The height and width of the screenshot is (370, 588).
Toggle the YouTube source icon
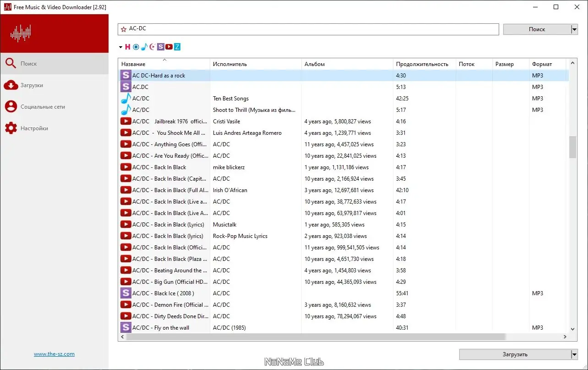[169, 47]
